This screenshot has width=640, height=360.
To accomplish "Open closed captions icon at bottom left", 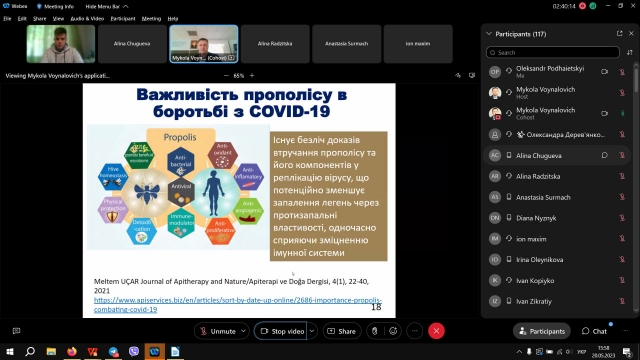I will tap(16, 331).
